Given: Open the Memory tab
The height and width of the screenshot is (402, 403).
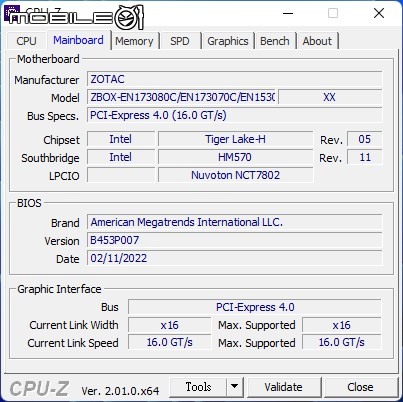Looking at the screenshot, I should tap(134, 41).
